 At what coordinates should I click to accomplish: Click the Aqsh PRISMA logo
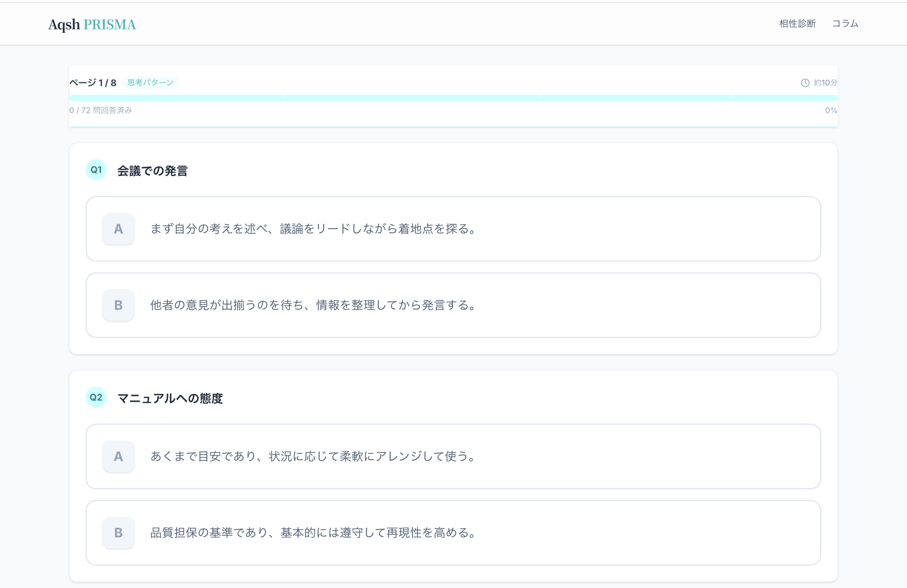tap(92, 24)
